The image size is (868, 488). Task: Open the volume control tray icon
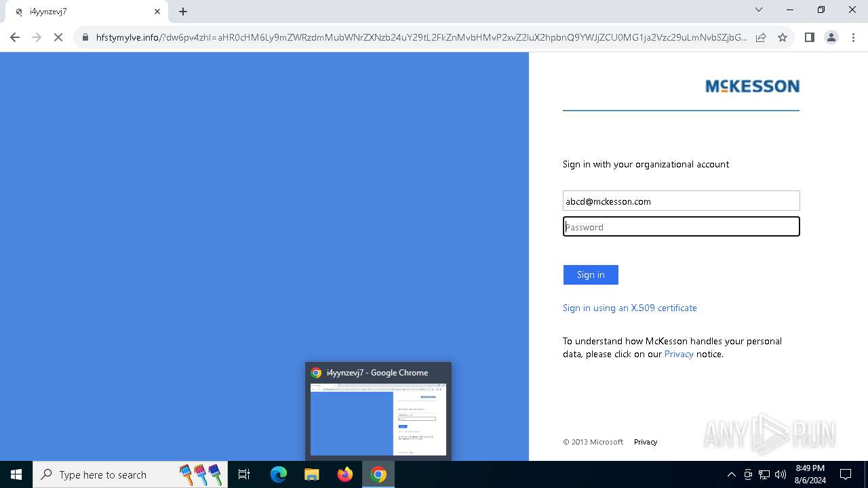tap(781, 474)
